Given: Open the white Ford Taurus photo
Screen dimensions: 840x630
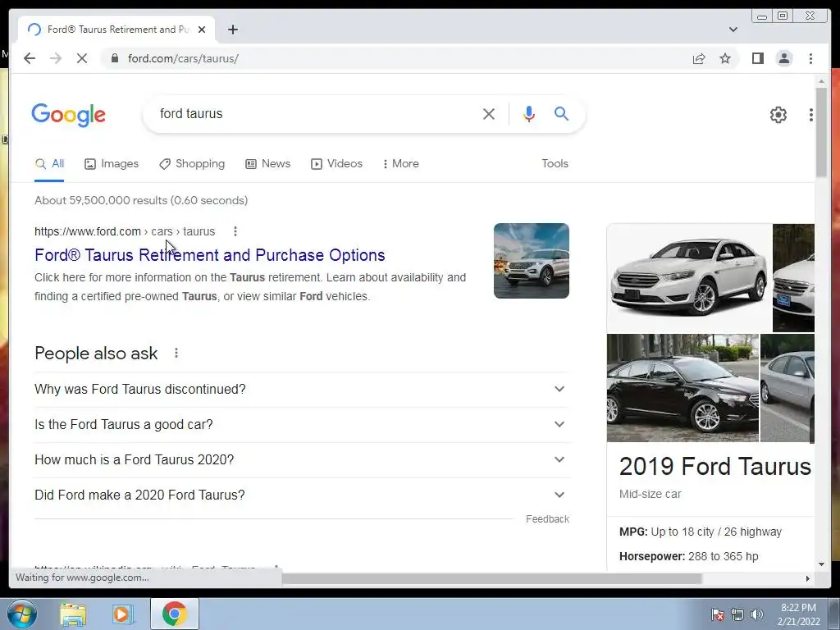Looking at the screenshot, I should pos(689,277).
